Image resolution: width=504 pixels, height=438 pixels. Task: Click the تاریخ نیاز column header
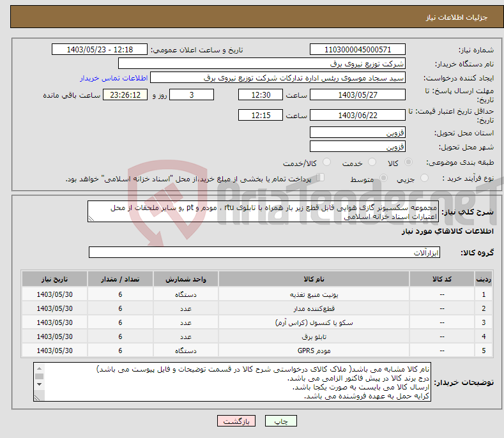tap(55, 279)
